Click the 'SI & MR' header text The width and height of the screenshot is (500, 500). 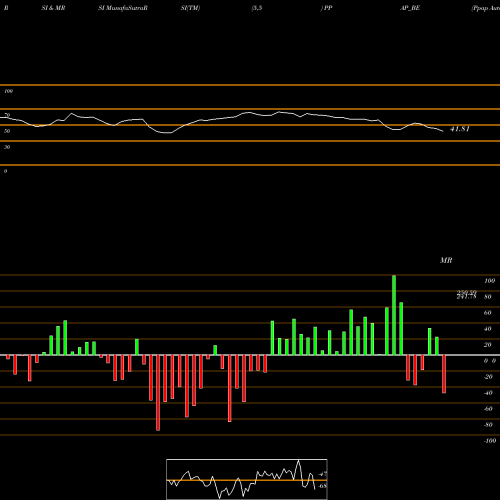click(x=53, y=8)
